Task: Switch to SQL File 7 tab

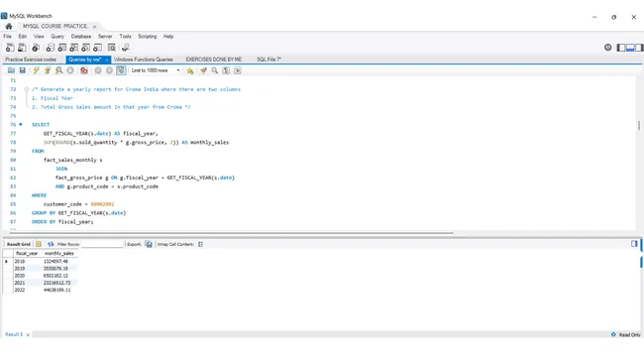Action: pos(269,60)
